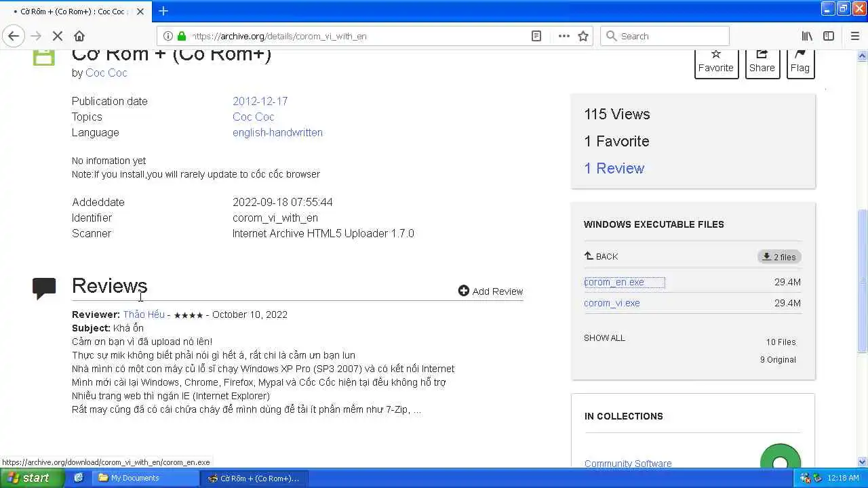Viewport: 868px width, 488px height.
Task: Switch to My Documents taskbar window
Action: pyautogui.click(x=144, y=478)
